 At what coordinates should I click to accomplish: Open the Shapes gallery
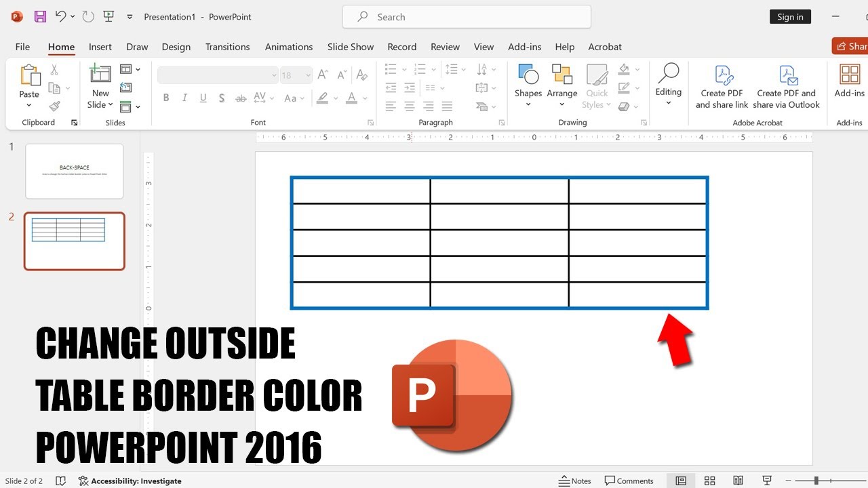tap(528, 85)
